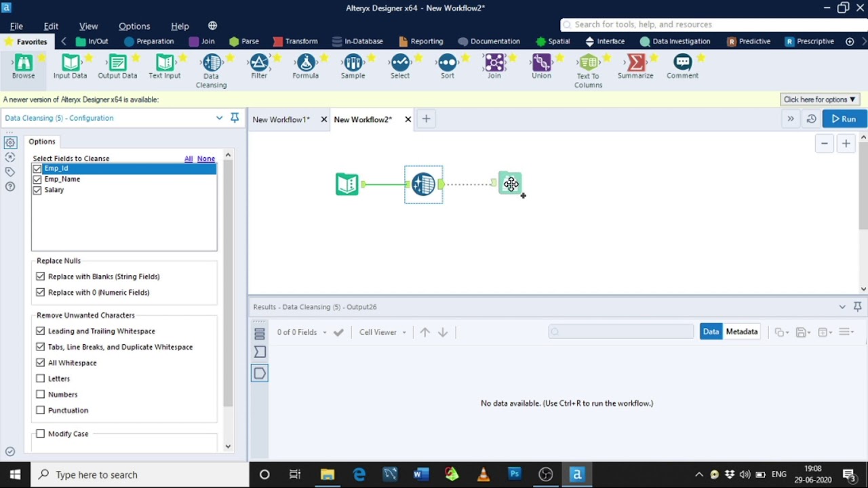Open the Options menu
Viewport: 868px width, 488px height.
(134, 26)
